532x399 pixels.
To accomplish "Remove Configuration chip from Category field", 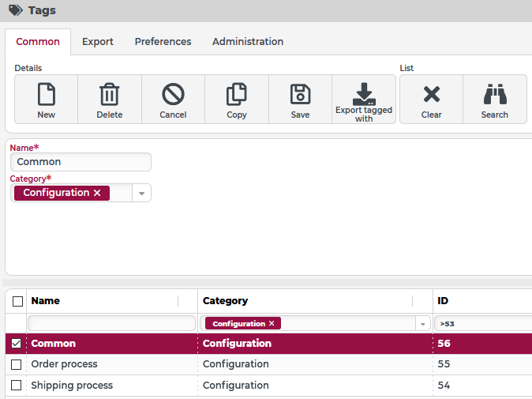I will tap(97, 193).
